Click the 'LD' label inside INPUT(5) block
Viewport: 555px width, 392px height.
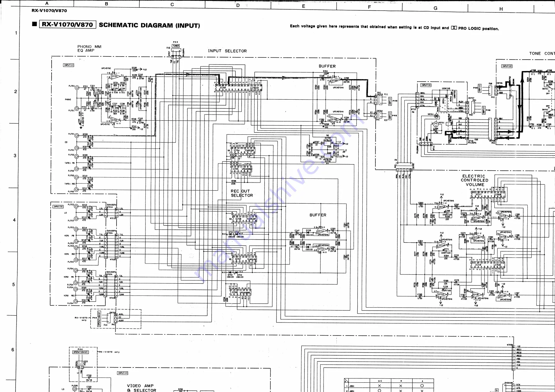66,213
